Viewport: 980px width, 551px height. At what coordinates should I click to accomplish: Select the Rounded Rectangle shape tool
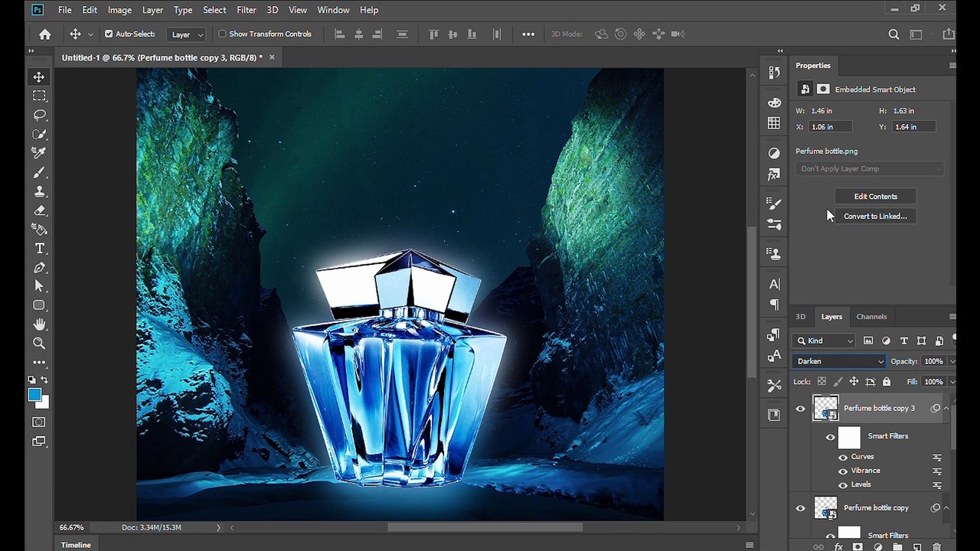point(39,305)
